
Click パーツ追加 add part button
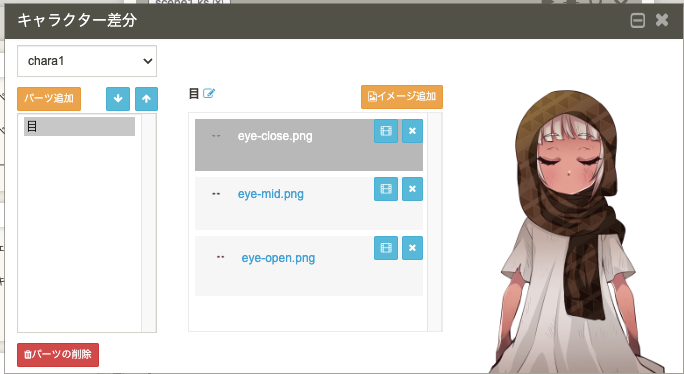[x=49, y=98]
